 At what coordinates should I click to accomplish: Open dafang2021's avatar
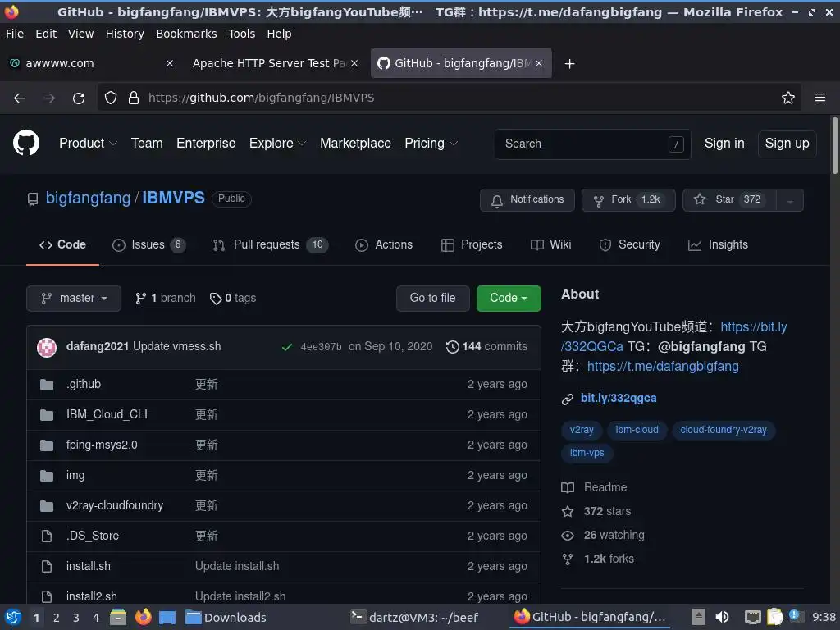pyautogui.click(x=47, y=347)
